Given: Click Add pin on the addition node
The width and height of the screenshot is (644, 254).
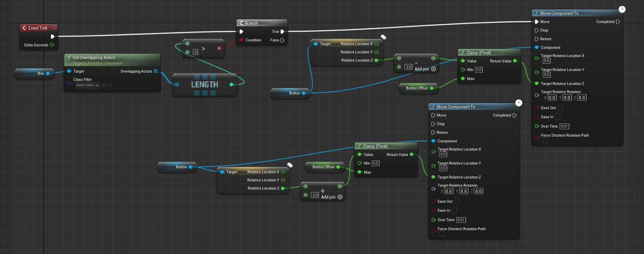Looking at the screenshot, I should coord(331,197).
